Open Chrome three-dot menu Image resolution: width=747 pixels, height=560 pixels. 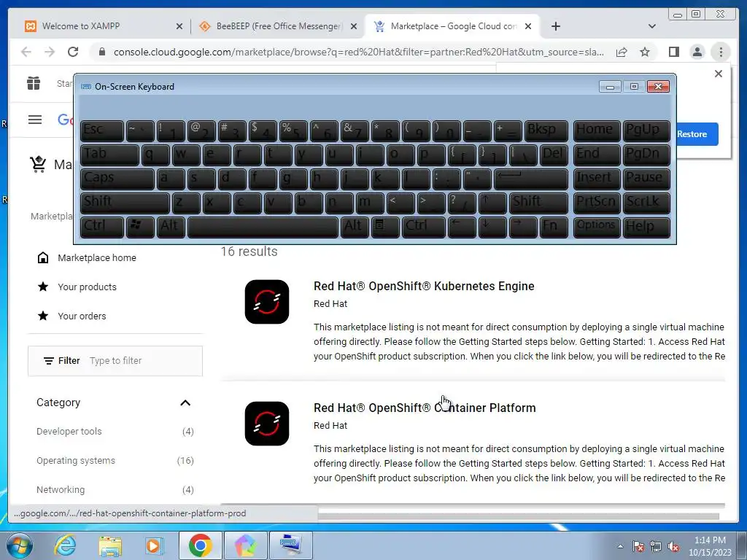(x=721, y=52)
